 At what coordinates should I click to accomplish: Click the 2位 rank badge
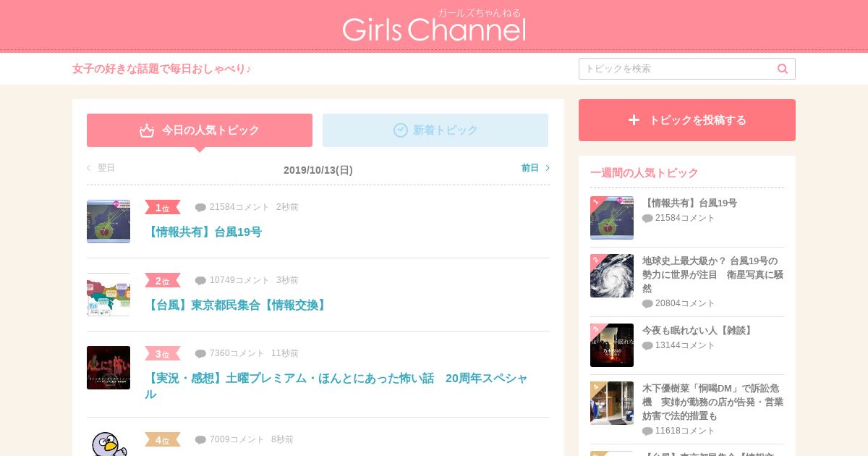coord(163,281)
